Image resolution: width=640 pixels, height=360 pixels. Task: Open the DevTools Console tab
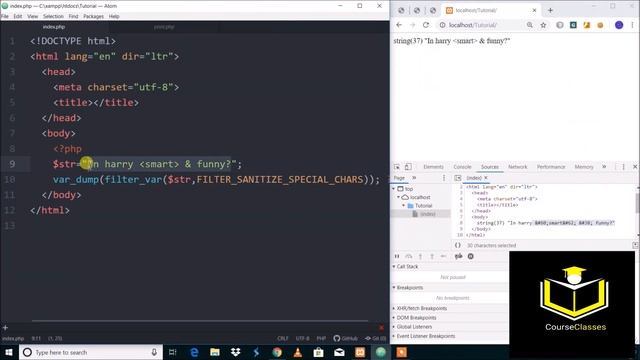pyautogui.click(x=462, y=167)
